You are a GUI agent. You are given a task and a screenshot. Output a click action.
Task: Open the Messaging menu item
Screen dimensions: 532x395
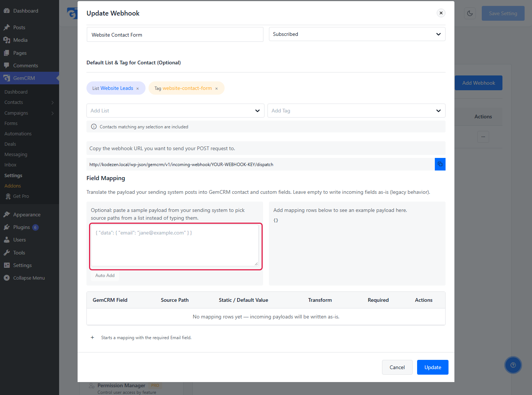16,154
